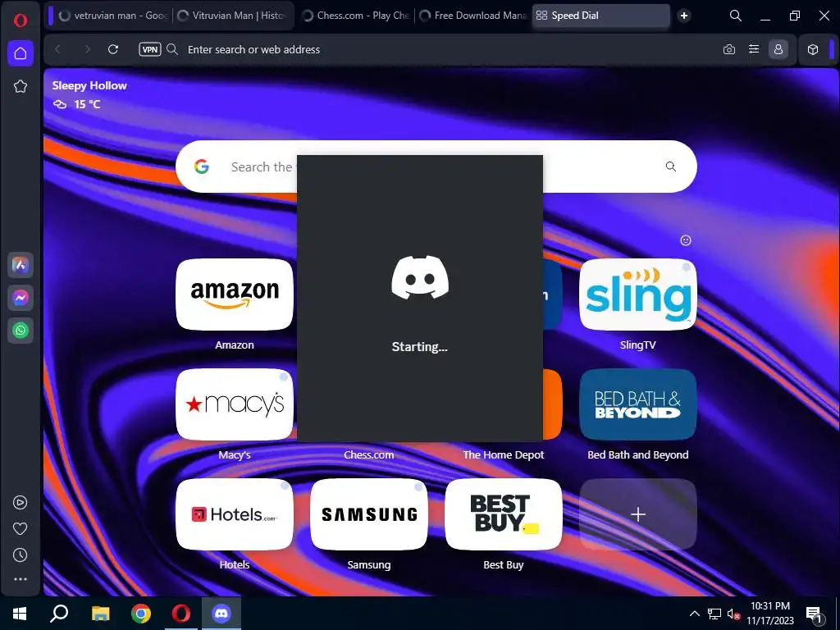Click the smiley feedback icon above tiles

(x=686, y=240)
